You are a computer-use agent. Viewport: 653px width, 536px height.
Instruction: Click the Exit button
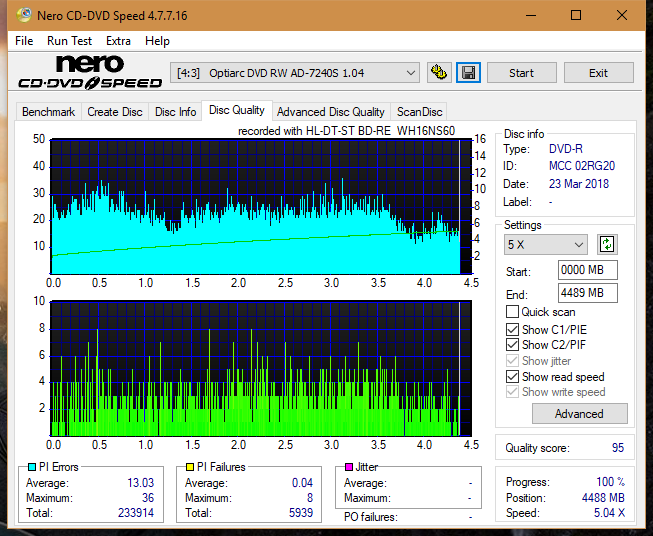[598, 73]
